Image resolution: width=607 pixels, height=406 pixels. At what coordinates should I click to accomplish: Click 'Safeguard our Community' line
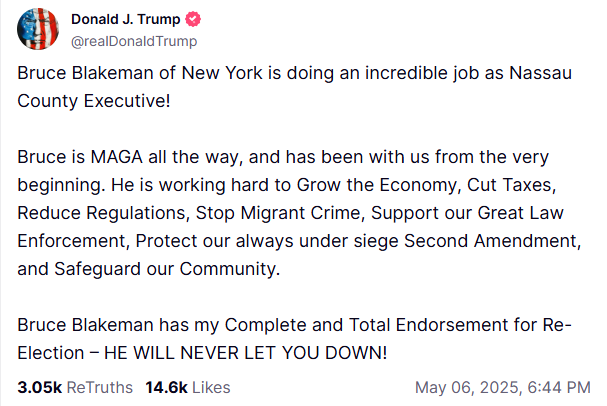point(167,269)
